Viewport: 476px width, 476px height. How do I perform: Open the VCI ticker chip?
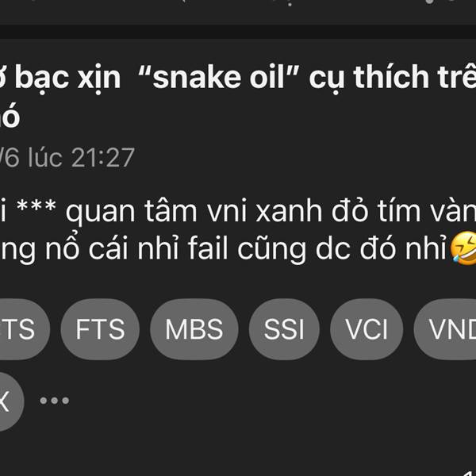(x=367, y=329)
